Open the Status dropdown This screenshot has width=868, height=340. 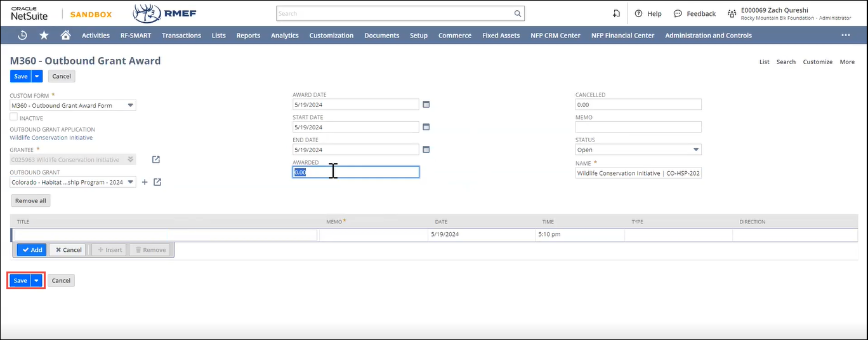[x=695, y=150]
